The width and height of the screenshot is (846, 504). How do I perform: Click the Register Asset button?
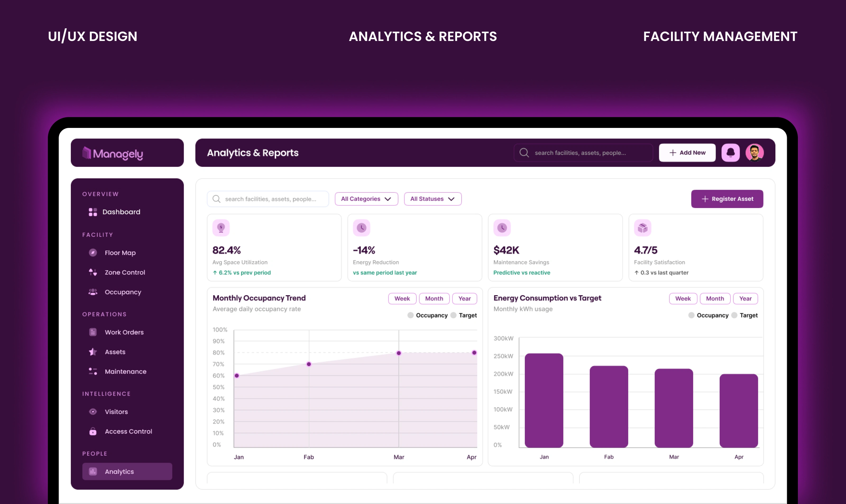pyautogui.click(x=727, y=199)
